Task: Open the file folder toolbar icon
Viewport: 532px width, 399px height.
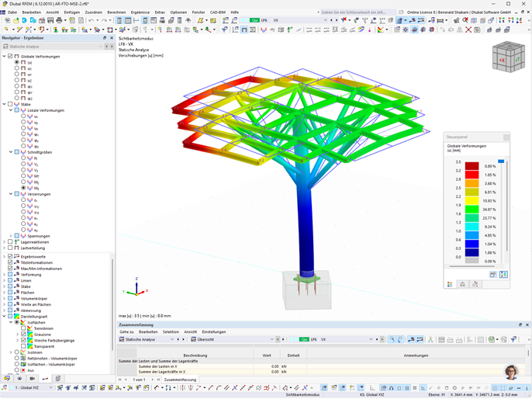Action: coord(16,20)
